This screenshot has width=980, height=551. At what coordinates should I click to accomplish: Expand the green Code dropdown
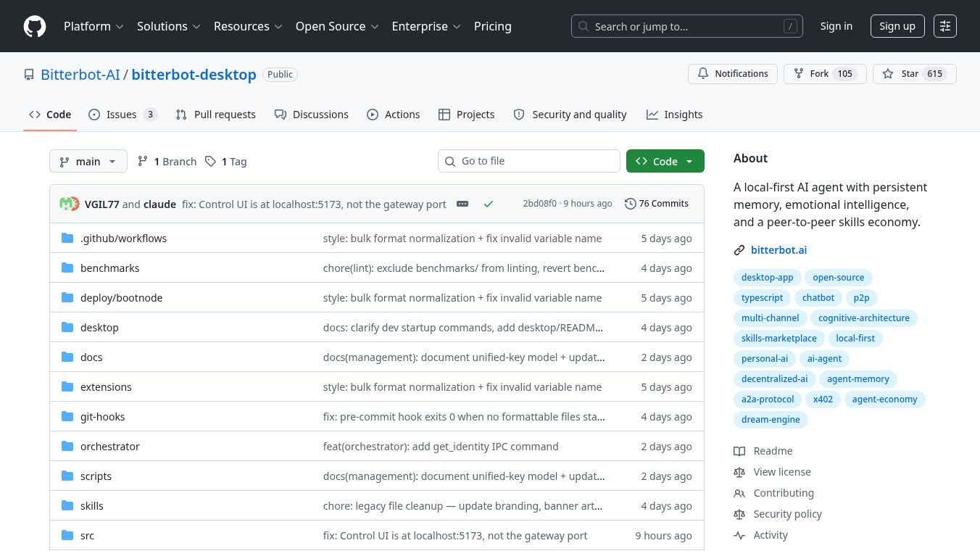coord(665,162)
